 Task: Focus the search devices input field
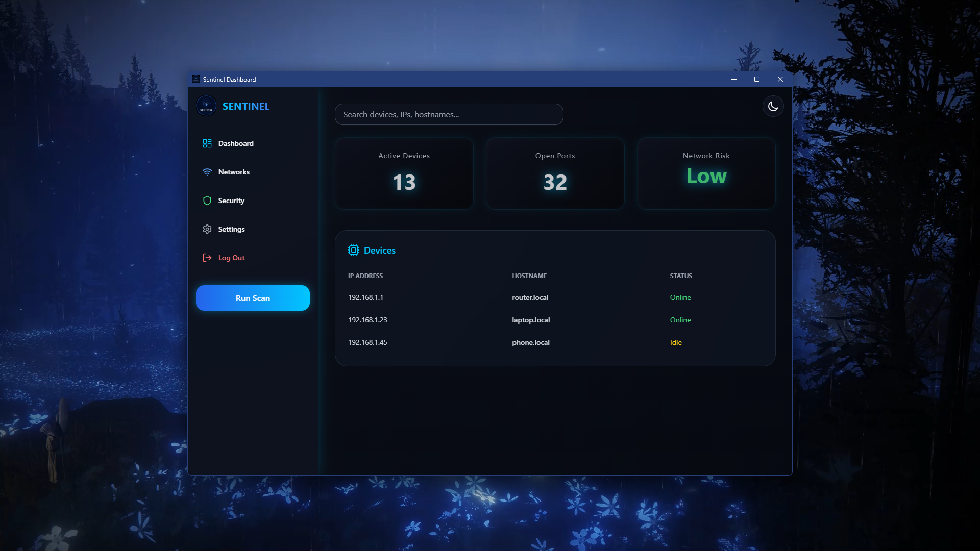tap(449, 114)
